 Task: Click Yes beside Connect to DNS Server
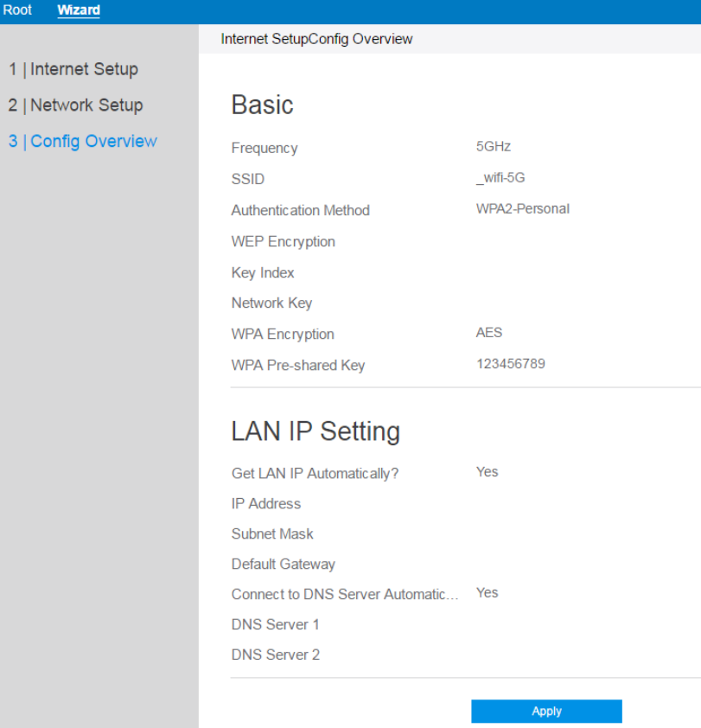pyautogui.click(x=487, y=593)
